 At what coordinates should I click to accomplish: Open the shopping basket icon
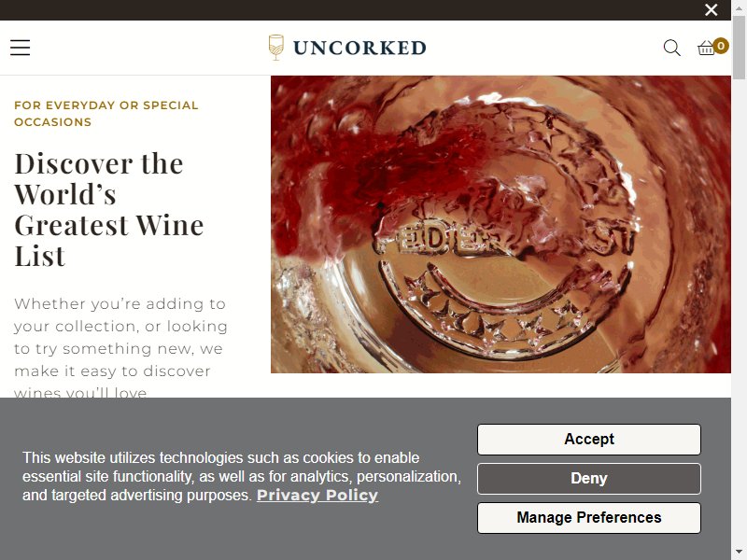pos(706,49)
